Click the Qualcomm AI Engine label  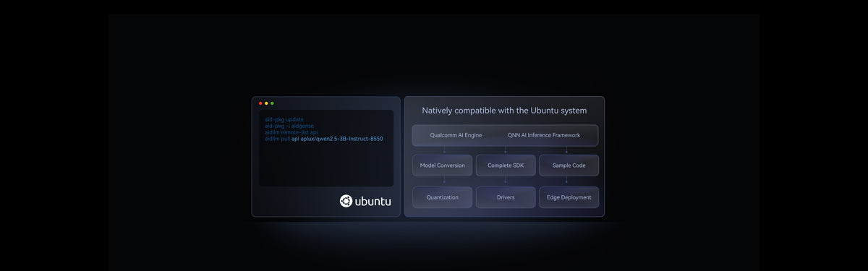pyautogui.click(x=456, y=135)
